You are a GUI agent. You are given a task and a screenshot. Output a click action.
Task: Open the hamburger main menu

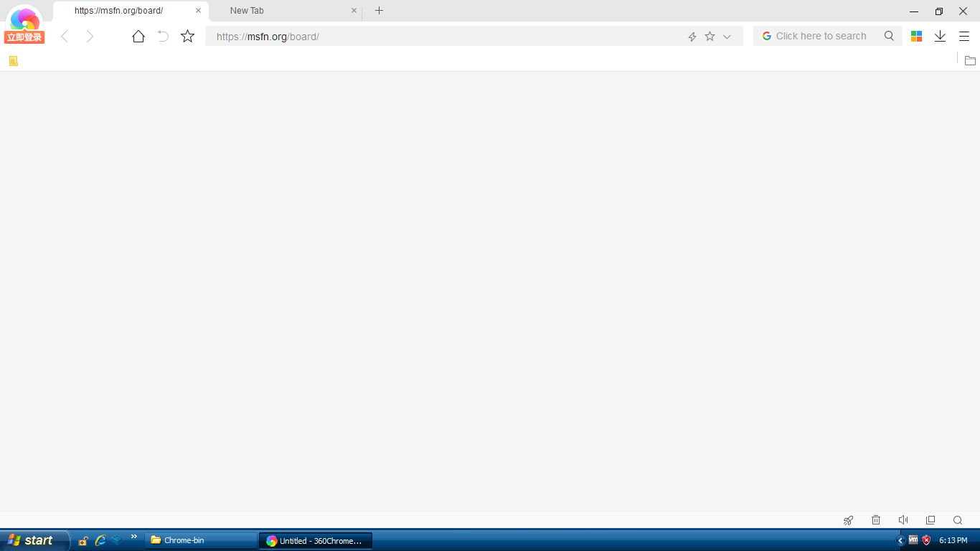pos(964,36)
